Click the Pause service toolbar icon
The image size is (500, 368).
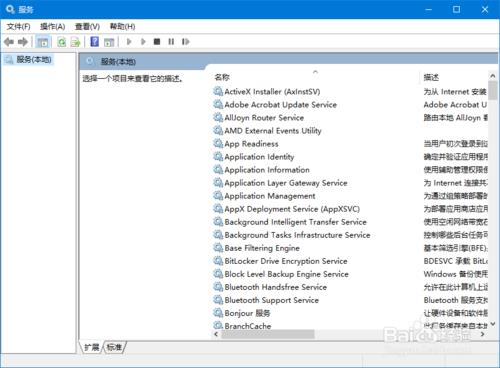pos(171,42)
